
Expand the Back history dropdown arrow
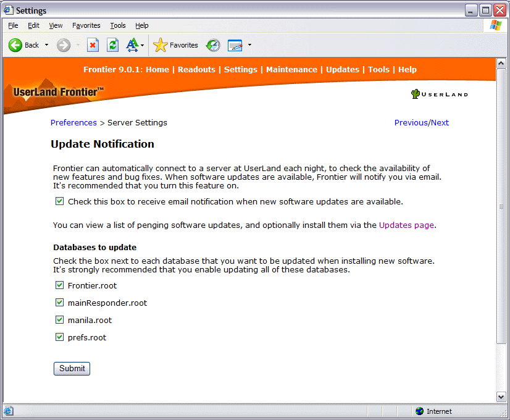[x=46, y=45]
